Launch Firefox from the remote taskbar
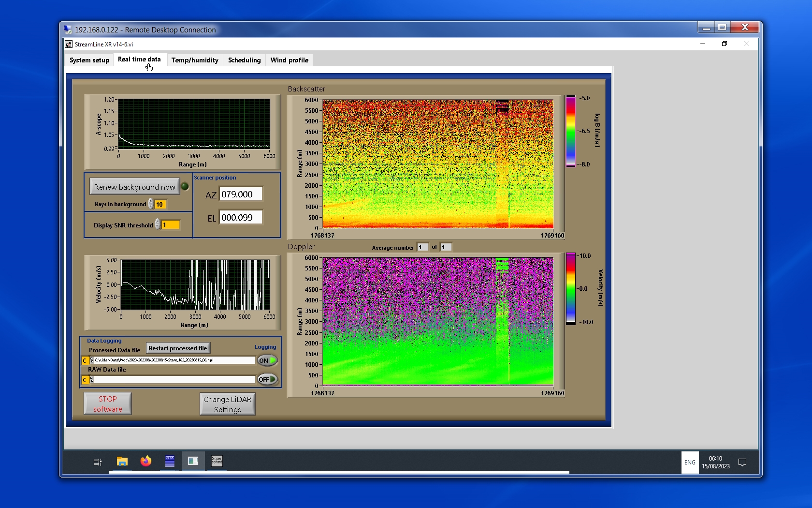The height and width of the screenshot is (508, 812). click(145, 462)
